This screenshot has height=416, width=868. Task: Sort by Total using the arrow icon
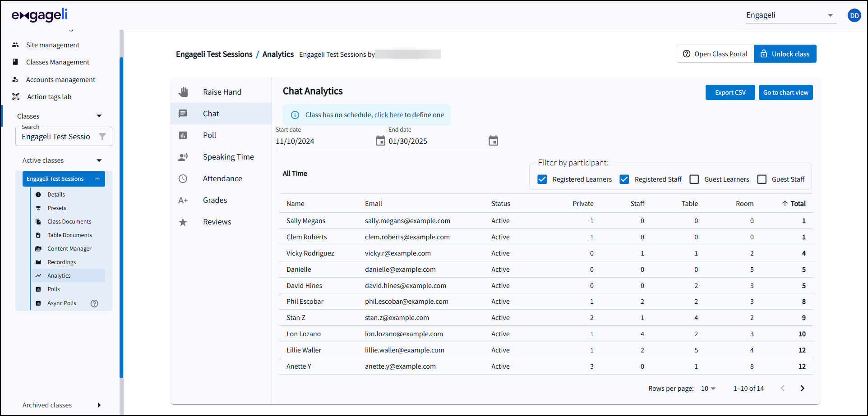(x=785, y=203)
